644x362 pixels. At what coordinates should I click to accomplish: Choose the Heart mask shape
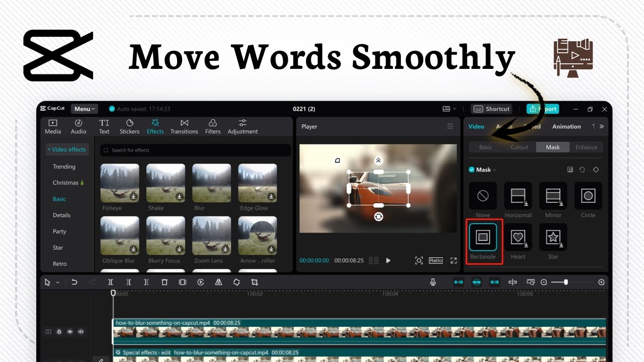coord(518,237)
